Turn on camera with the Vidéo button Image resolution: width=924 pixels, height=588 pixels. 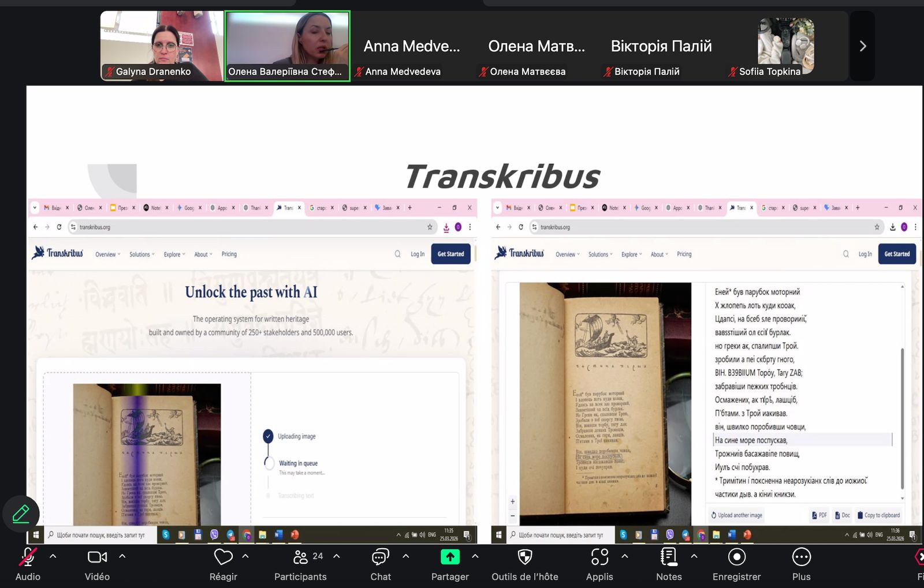[x=97, y=557]
